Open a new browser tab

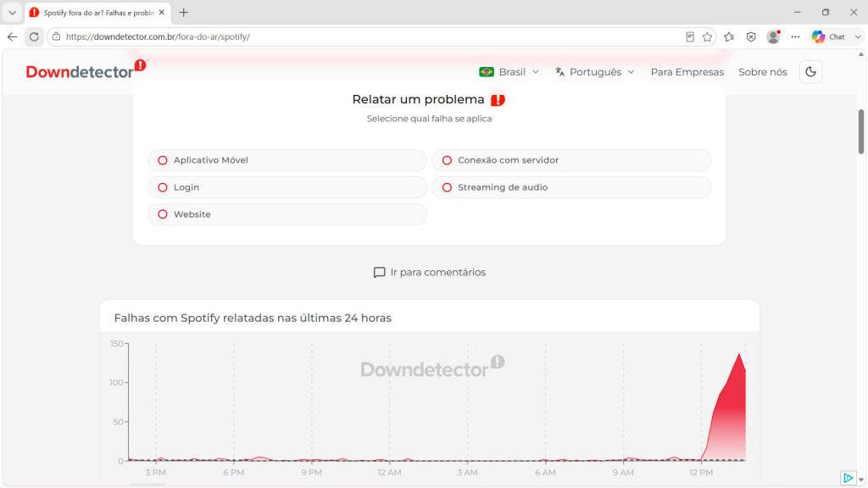point(184,12)
